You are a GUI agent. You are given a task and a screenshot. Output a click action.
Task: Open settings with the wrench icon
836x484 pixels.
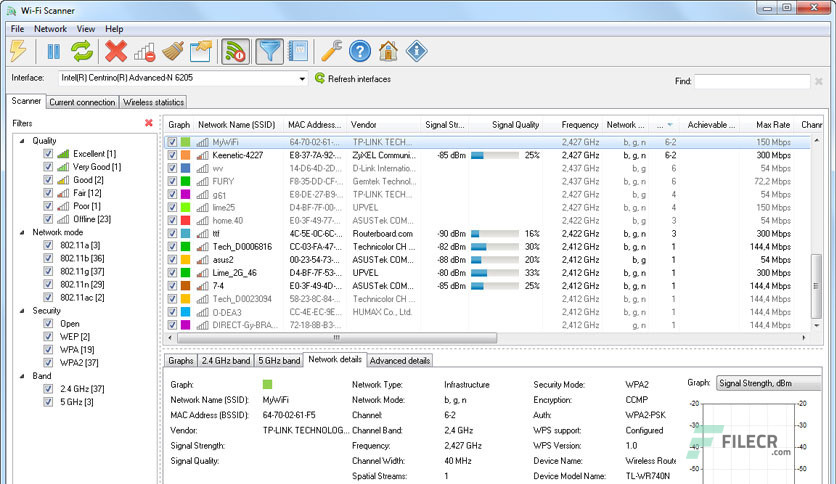coord(332,52)
